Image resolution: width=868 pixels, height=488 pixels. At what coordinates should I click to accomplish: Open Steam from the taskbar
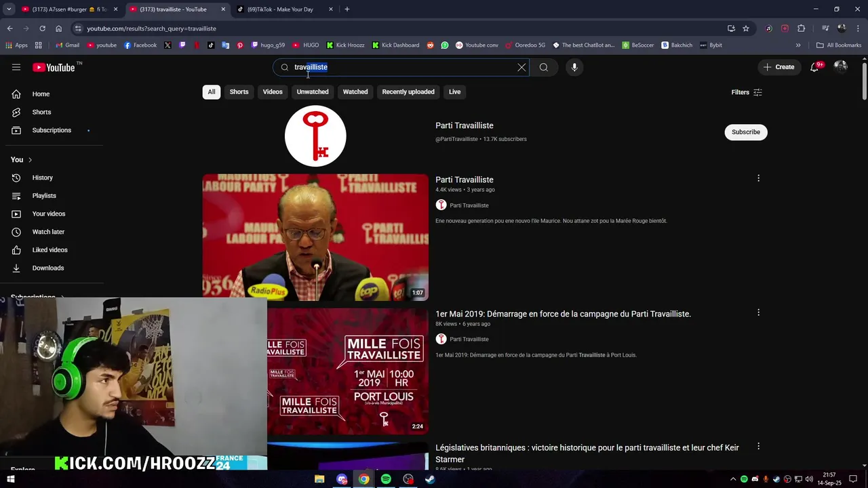coord(430,479)
